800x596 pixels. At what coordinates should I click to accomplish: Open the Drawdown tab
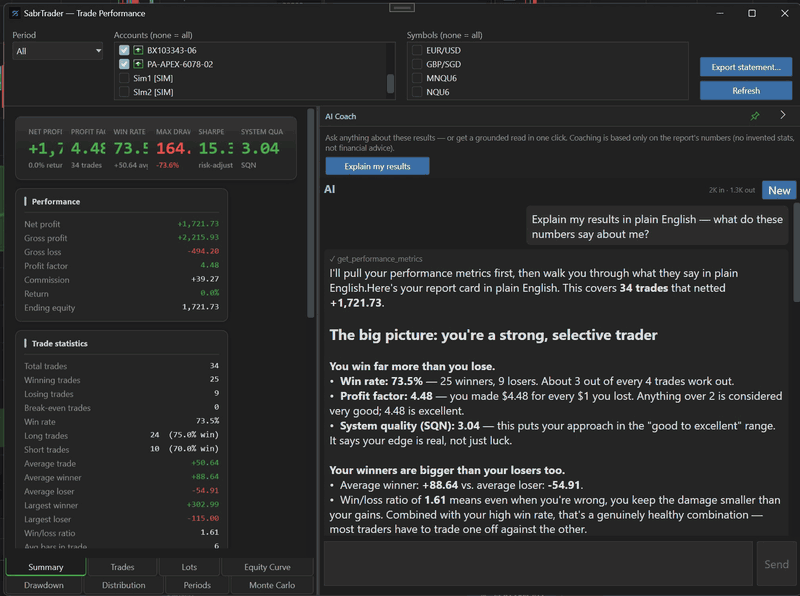(44, 585)
